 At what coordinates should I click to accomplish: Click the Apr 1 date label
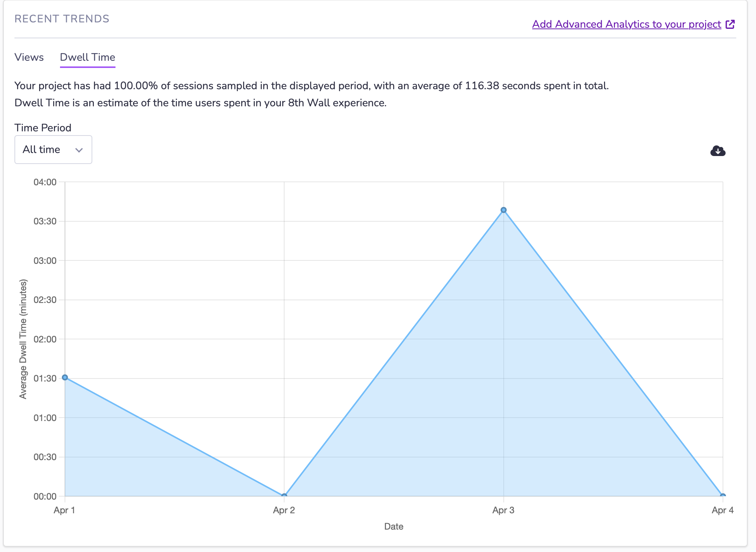(x=63, y=510)
